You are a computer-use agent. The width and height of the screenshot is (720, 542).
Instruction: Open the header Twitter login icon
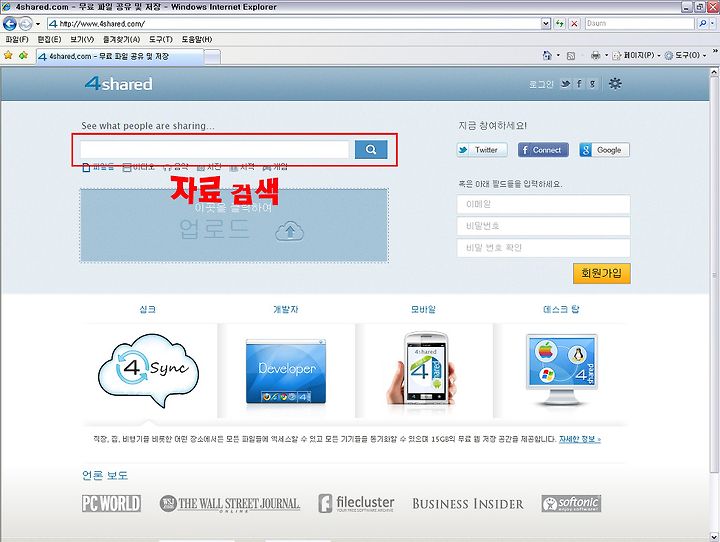click(566, 84)
